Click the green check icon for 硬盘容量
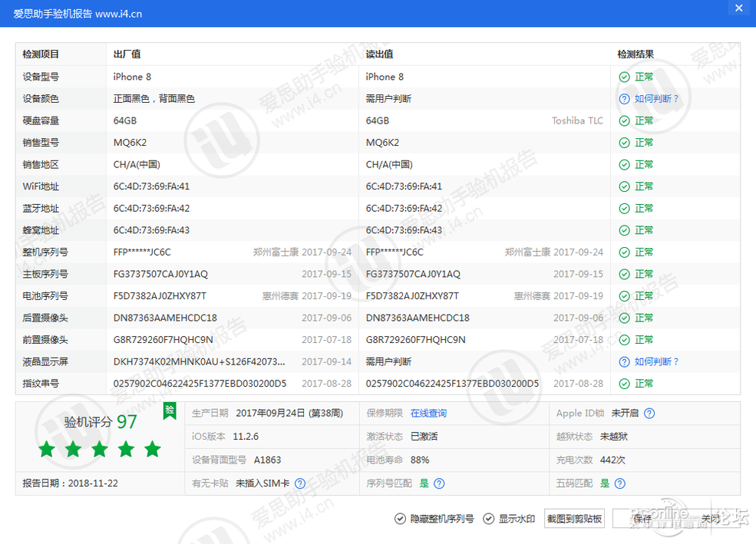The height and width of the screenshot is (544, 756). 625,121
